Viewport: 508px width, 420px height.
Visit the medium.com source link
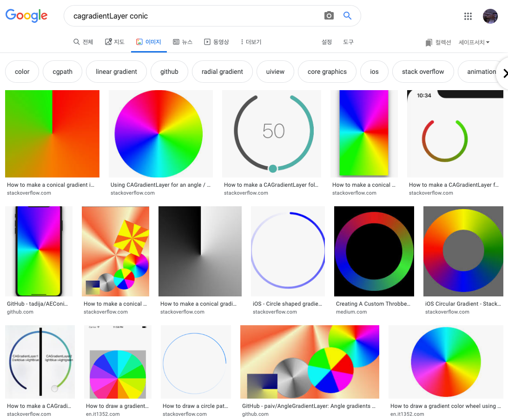pos(351,312)
